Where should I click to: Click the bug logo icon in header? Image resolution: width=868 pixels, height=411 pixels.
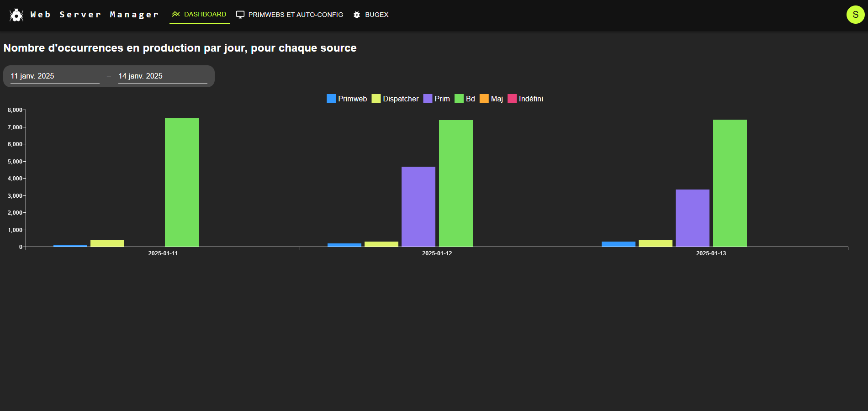(x=16, y=15)
